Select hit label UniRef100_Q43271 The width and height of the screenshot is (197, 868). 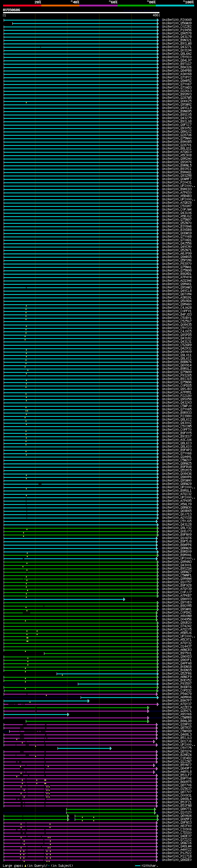click(x=177, y=47)
